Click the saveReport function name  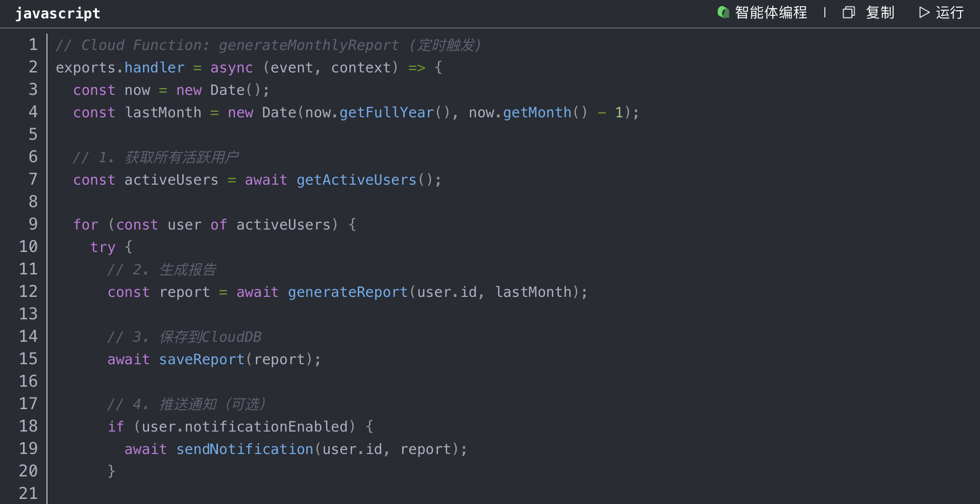click(202, 359)
